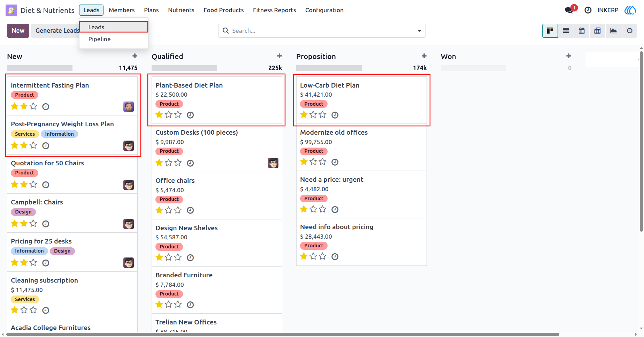Open the Leads top navigation menu
The image size is (644, 337).
click(91, 10)
